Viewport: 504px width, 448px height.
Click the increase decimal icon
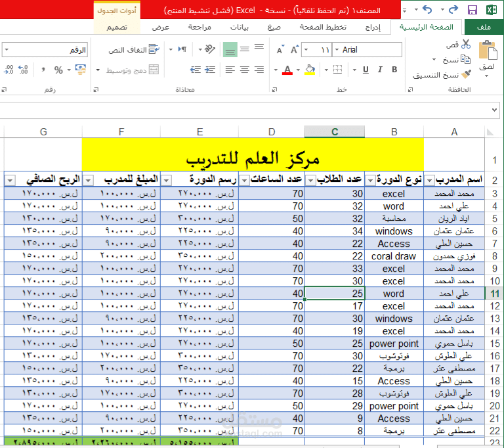tap(23, 70)
